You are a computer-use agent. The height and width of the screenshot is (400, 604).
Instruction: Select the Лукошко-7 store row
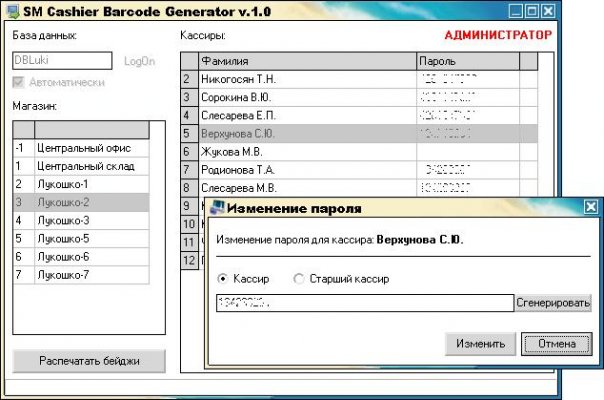pos(81,275)
